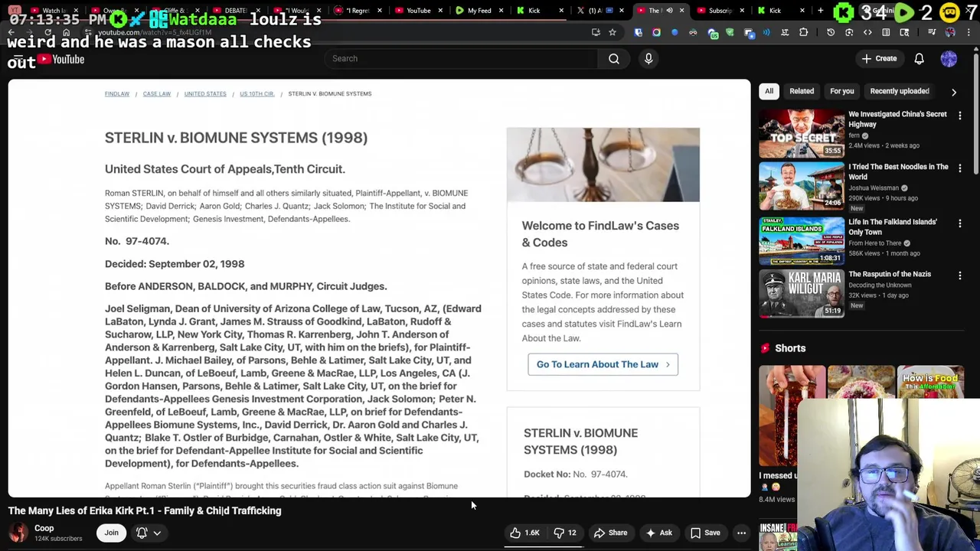This screenshot has width=980, height=551.
Task: Open options menu for Best Noodles video
Action: click(x=960, y=168)
